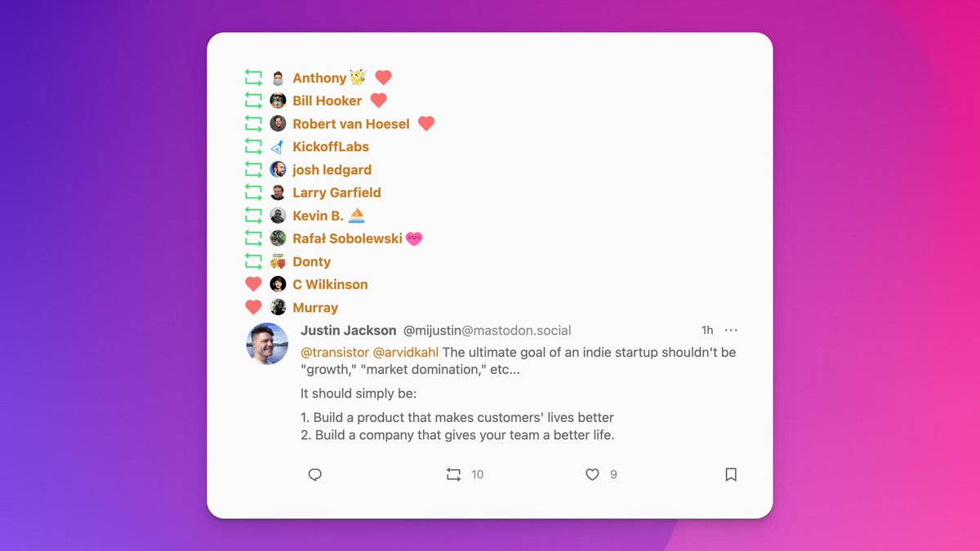Open the @arvidkahl mention link

[406, 353]
